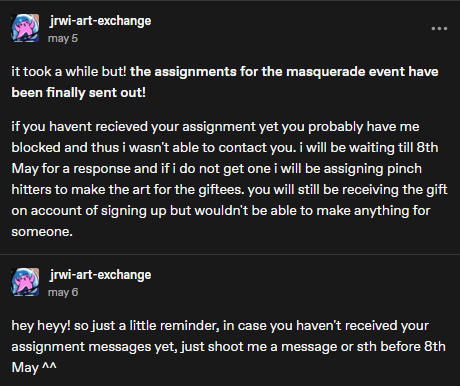
Task: Open the permalink for the May 6 timestamp
Action: click(63, 292)
